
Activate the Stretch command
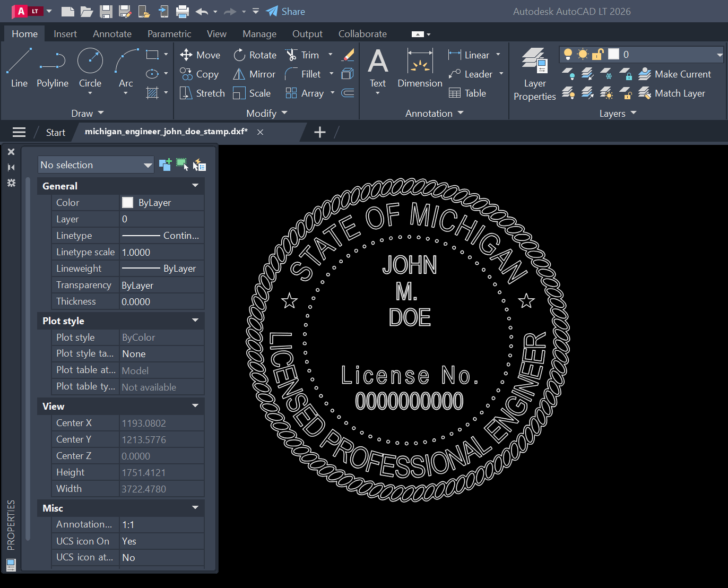pyautogui.click(x=202, y=93)
